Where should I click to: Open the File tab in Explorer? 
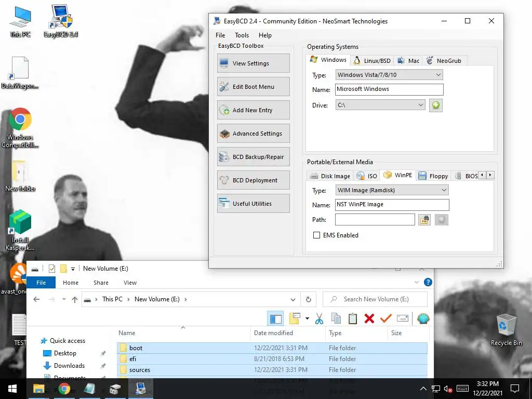(x=41, y=282)
